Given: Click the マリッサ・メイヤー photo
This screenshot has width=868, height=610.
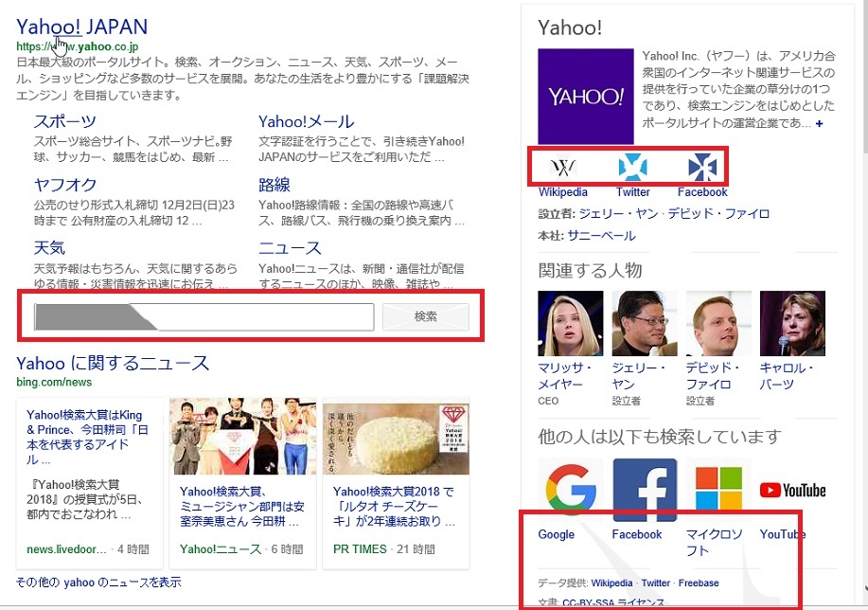Looking at the screenshot, I should 571,323.
